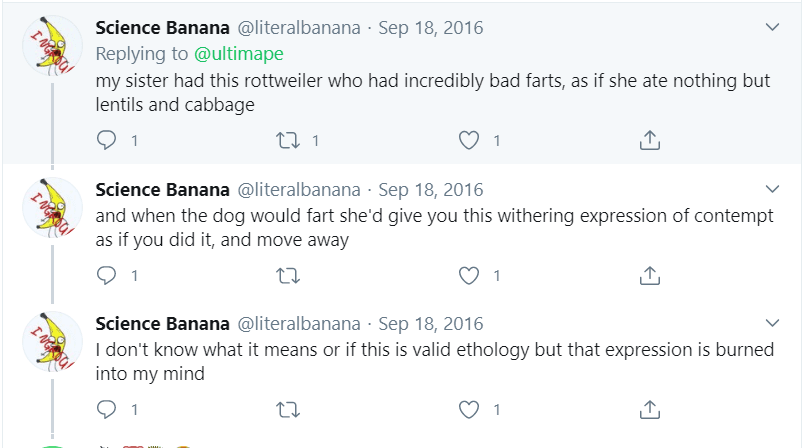
Task: Retweet the withering expression of contempt tweet
Action: click(288, 275)
